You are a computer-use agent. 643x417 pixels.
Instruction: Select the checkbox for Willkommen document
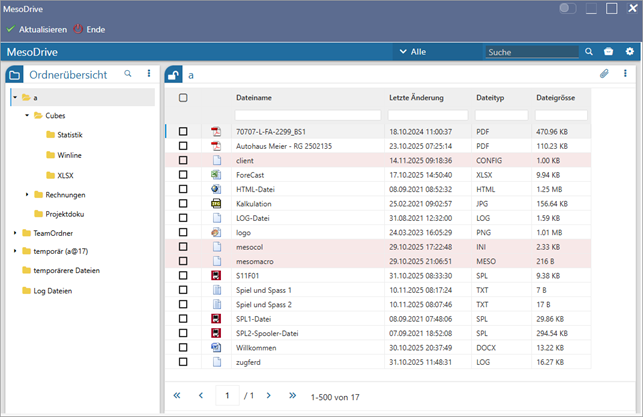(x=183, y=347)
